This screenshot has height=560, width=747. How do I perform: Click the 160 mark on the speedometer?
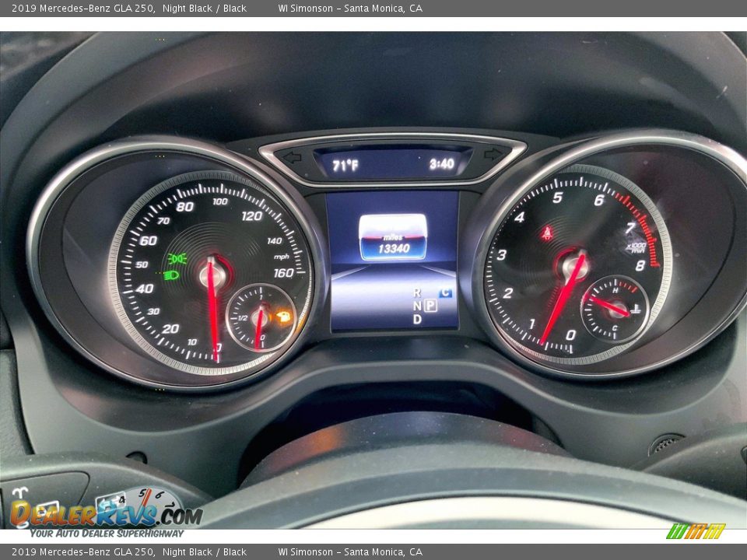click(283, 273)
